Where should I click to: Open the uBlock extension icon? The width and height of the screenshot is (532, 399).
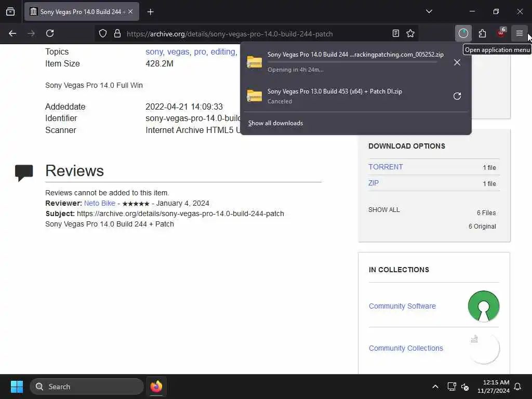click(501, 33)
